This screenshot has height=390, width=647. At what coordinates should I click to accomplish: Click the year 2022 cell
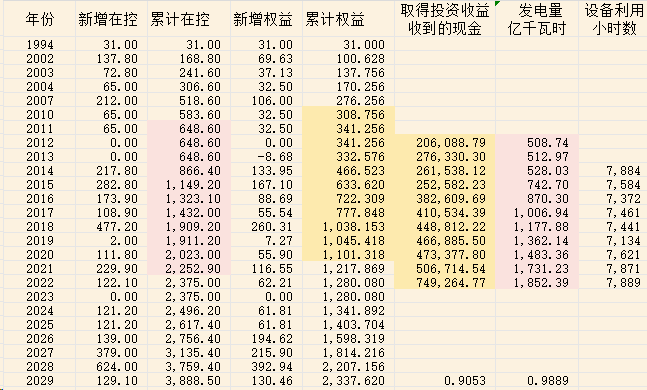coord(40,283)
